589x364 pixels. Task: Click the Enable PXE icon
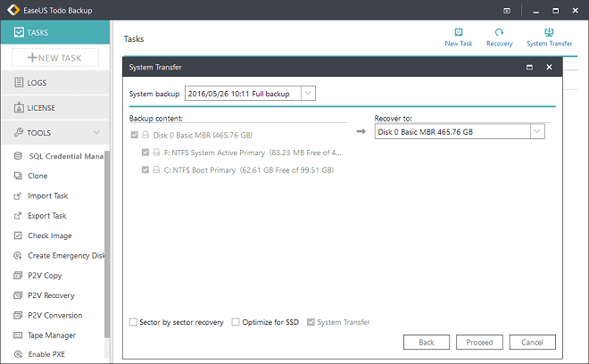pos(18,354)
